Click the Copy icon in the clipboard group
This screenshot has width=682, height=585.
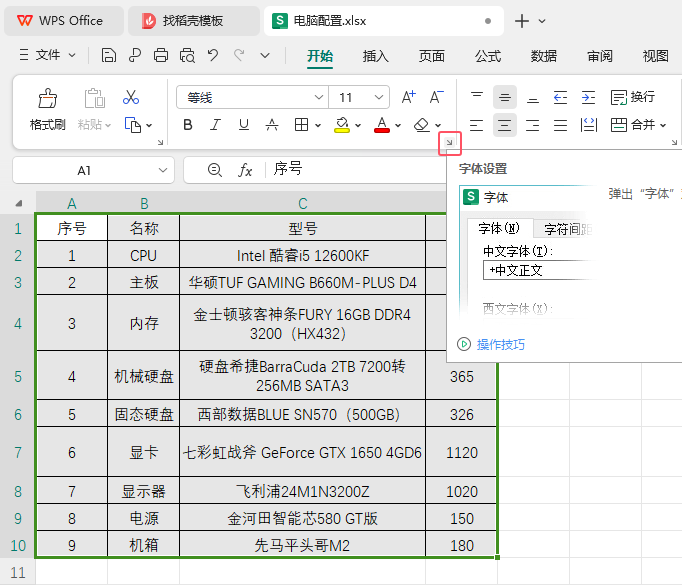(133, 125)
